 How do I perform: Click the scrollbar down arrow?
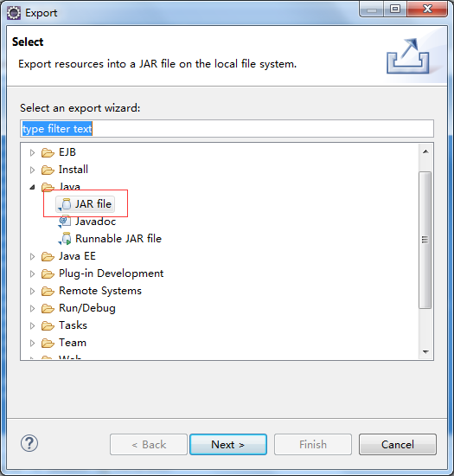[425, 352]
